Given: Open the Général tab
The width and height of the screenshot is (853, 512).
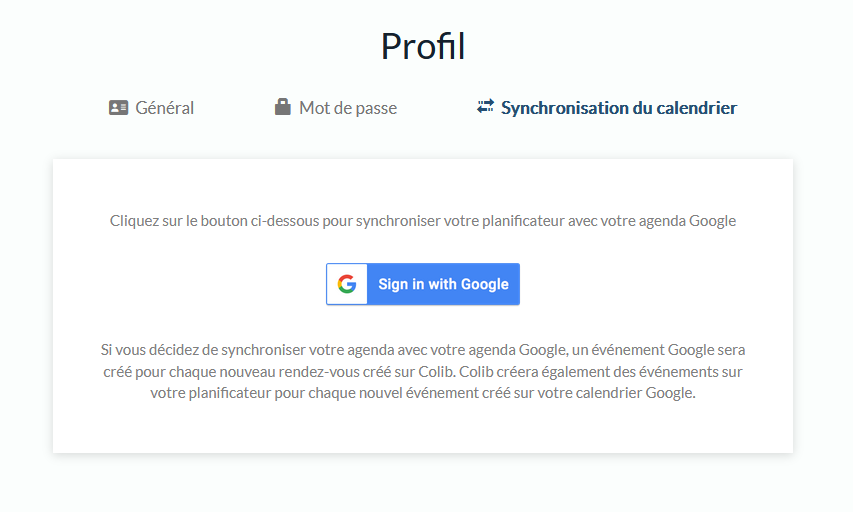Looking at the screenshot, I should 164,108.
